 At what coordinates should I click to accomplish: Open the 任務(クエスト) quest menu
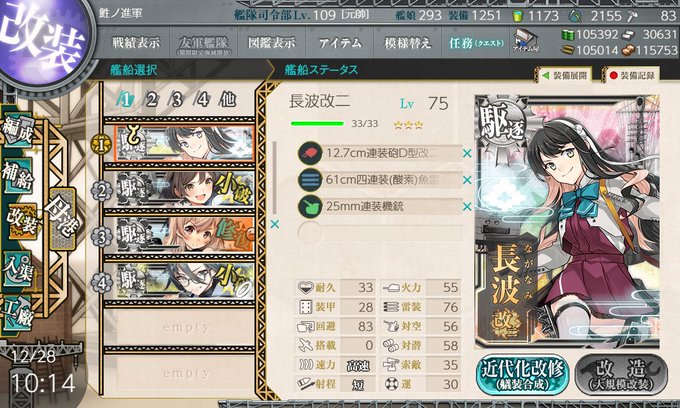(476, 43)
